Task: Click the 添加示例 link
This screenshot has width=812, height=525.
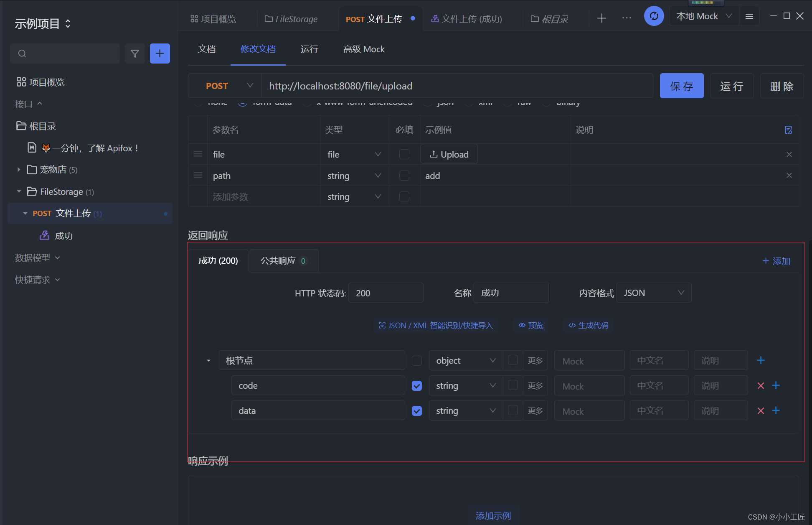Action: click(493, 516)
